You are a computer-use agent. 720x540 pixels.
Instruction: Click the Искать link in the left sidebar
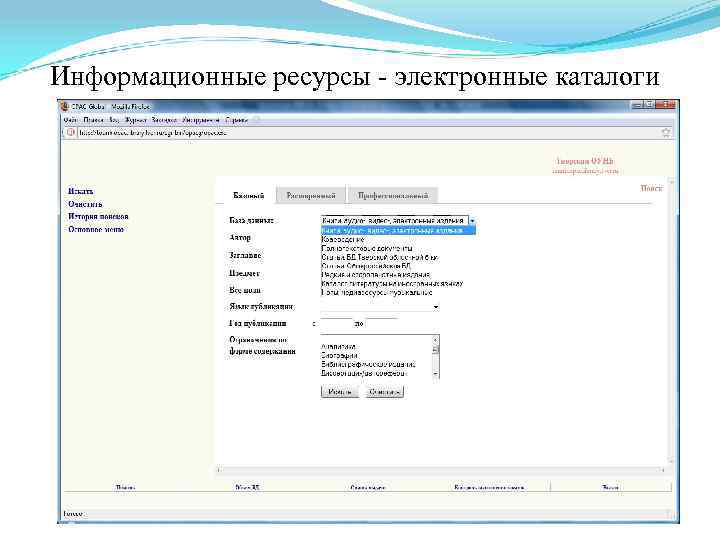[81, 191]
